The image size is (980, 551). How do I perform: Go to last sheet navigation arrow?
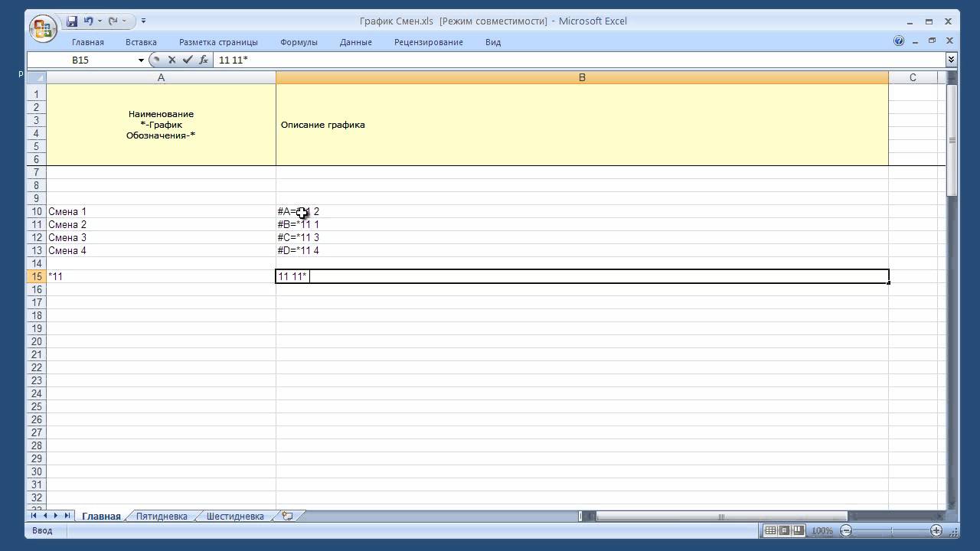pyautogui.click(x=67, y=517)
